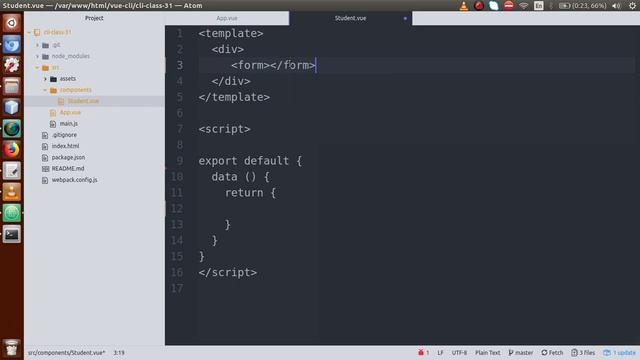Click the cursor position indicator 3:19
The image size is (640, 360).
tap(119, 353)
